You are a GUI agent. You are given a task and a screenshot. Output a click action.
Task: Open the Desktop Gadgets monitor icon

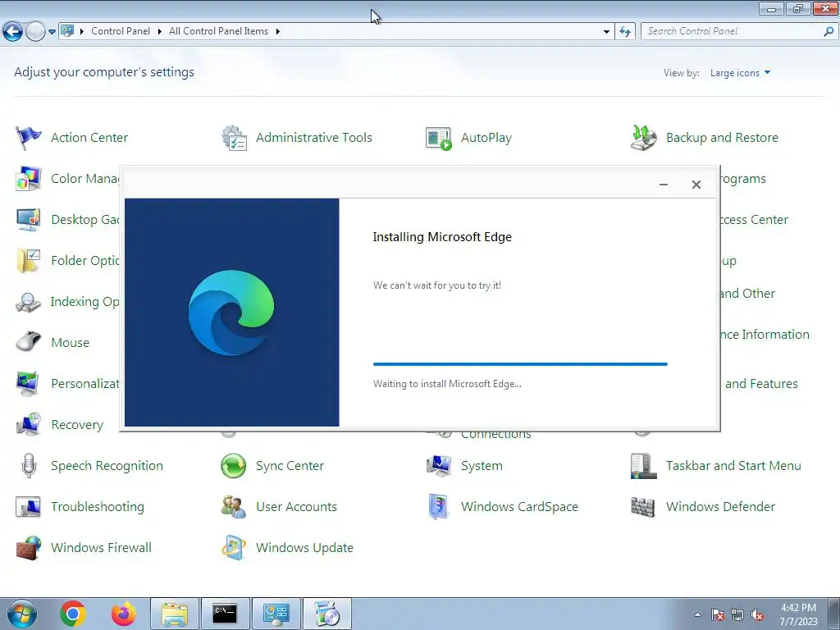coord(29,220)
